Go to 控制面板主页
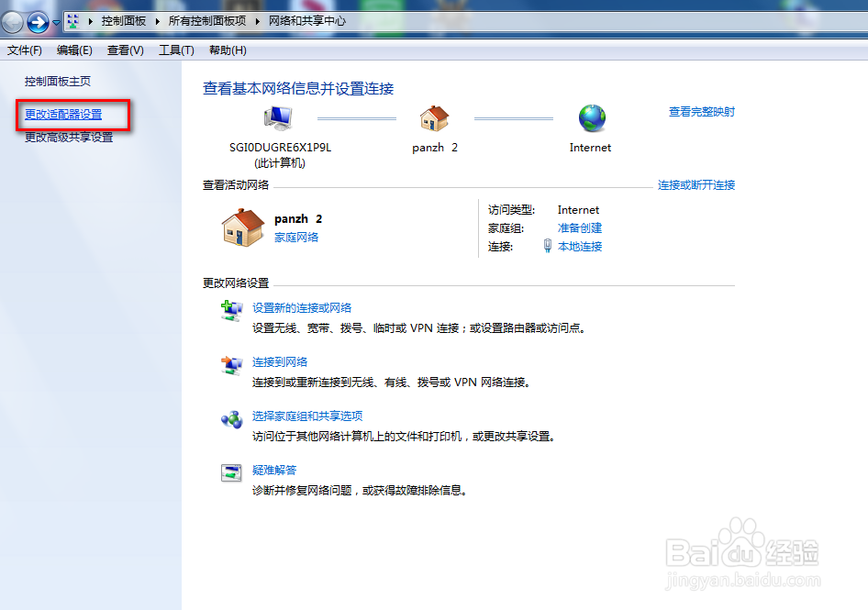The width and height of the screenshot is (868, 610). coord(58,82)
